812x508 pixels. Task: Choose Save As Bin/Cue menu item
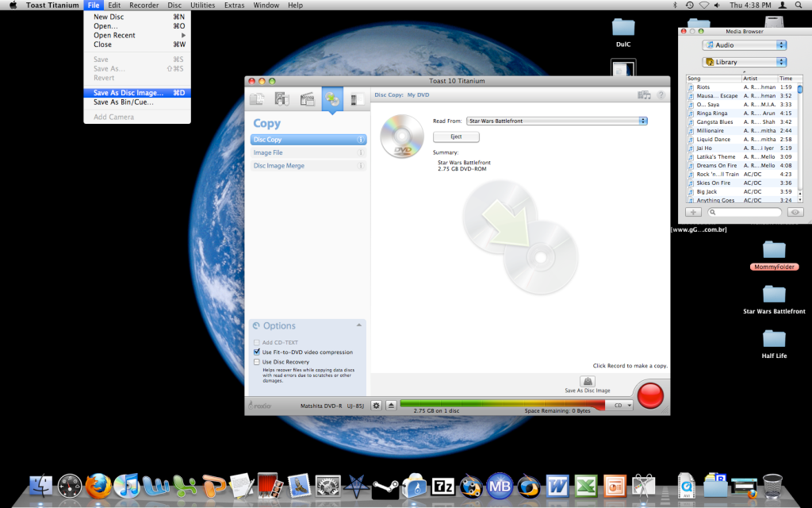(x=136, y=102)
